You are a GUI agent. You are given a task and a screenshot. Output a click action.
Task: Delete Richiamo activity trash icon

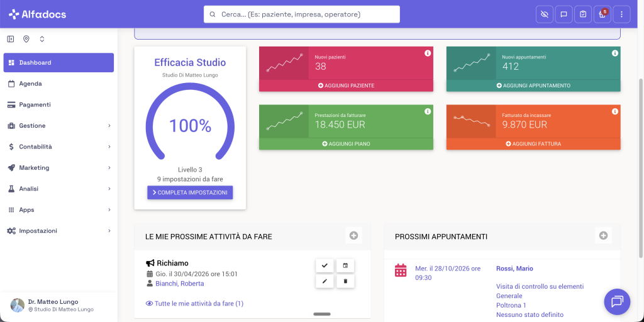tap(345, 281)
